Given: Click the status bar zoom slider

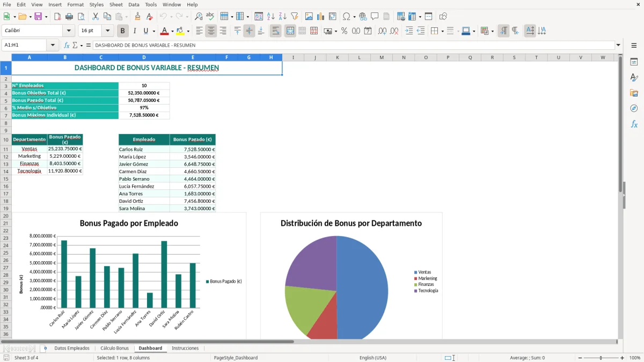Looking at the screenshot, I should (601, 358).
